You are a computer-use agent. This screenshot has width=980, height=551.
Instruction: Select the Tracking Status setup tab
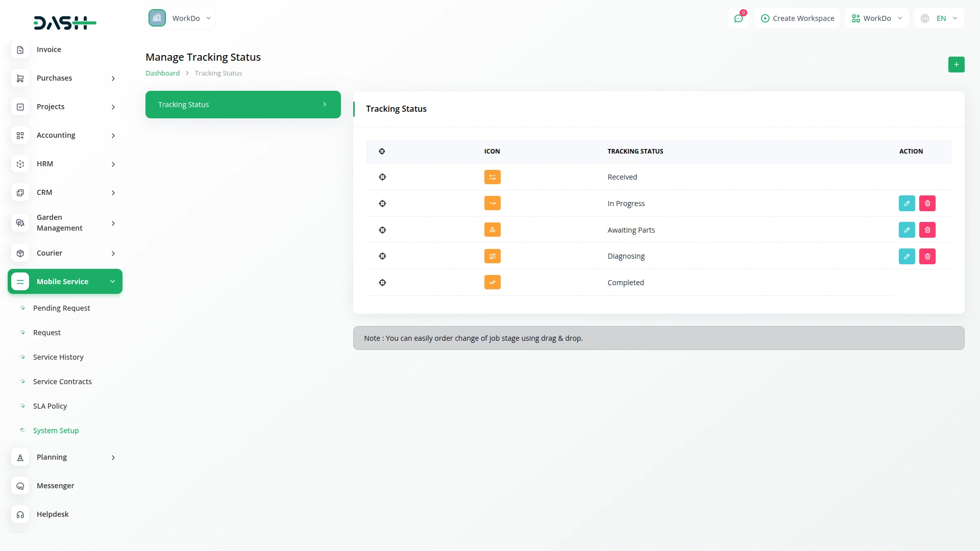[x=243, y=105]
